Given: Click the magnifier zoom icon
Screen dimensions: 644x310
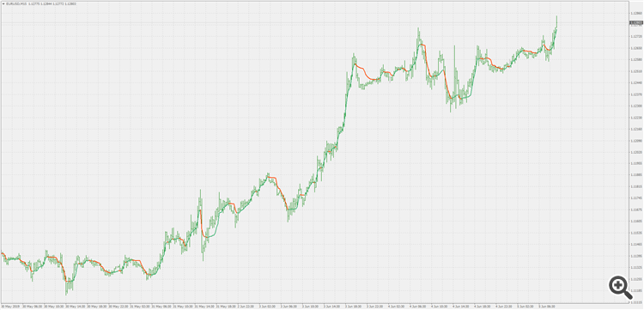Looking at the screenshot, I should pyautogui.click(x=621, y=287).
